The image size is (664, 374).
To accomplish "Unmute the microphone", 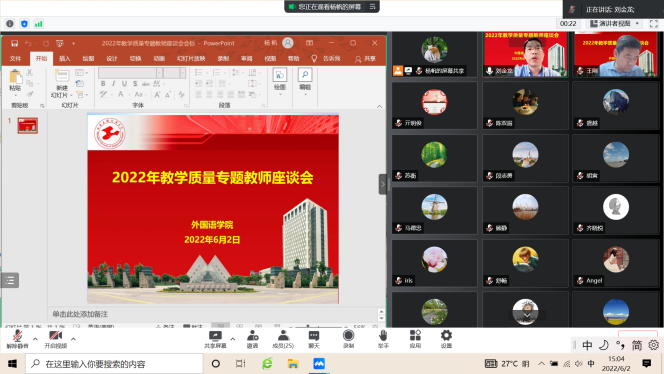I will pyautogui.click(x=17, y=339).
